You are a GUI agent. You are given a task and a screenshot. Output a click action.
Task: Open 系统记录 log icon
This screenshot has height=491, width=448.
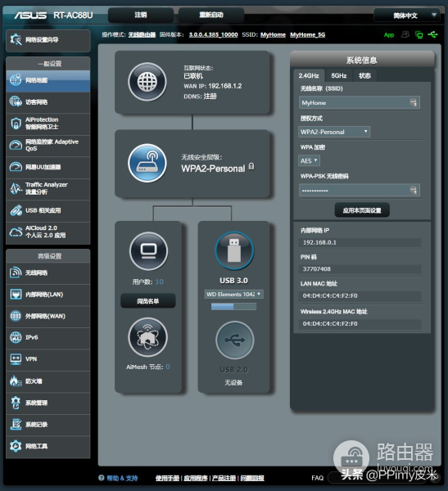(x=16, y=424)
